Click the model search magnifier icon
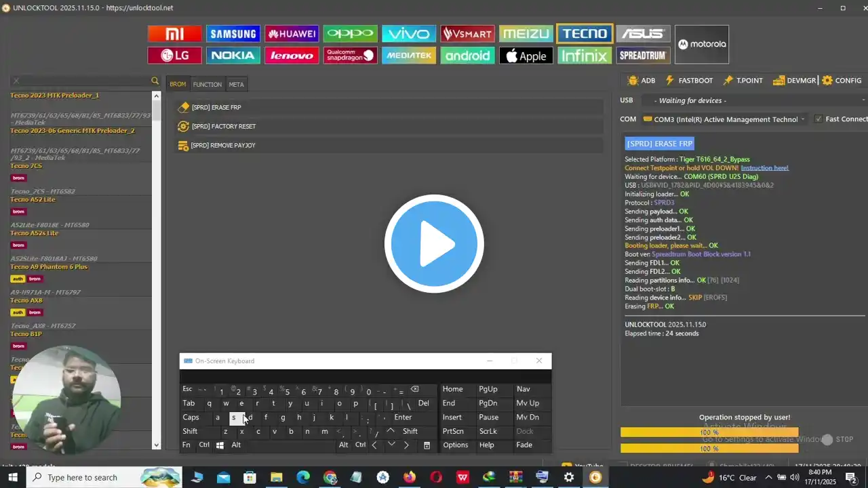This screenshot has height=488, width=868. click(x=155, y=81)
